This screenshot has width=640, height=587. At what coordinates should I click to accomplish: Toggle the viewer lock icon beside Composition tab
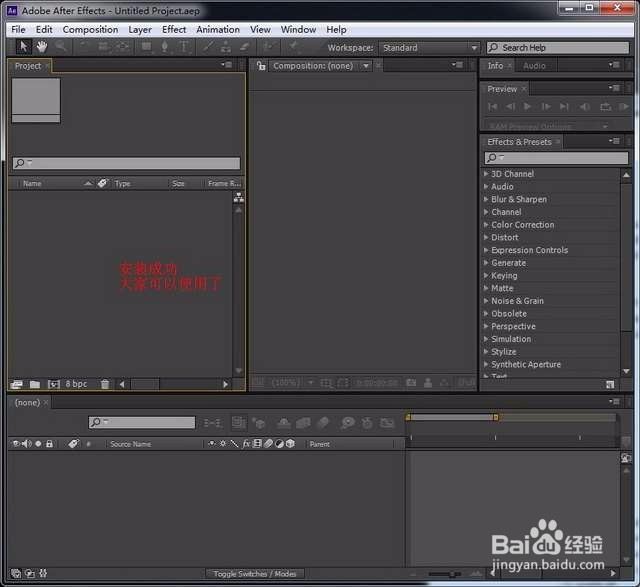pyautogui.click(x=261, y=66)
